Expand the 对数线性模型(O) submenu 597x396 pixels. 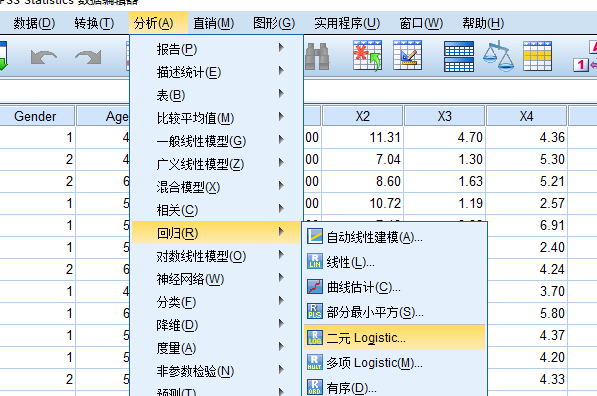(216, 256)
